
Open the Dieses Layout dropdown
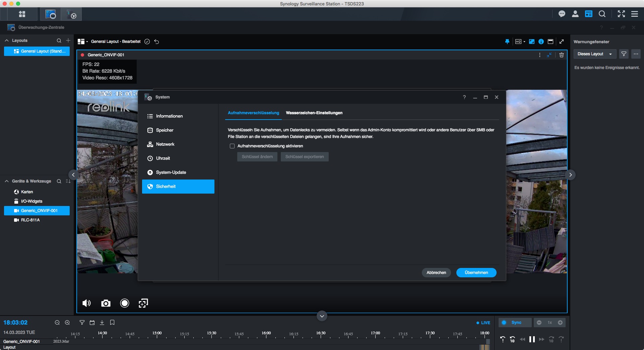pos(594,54)
